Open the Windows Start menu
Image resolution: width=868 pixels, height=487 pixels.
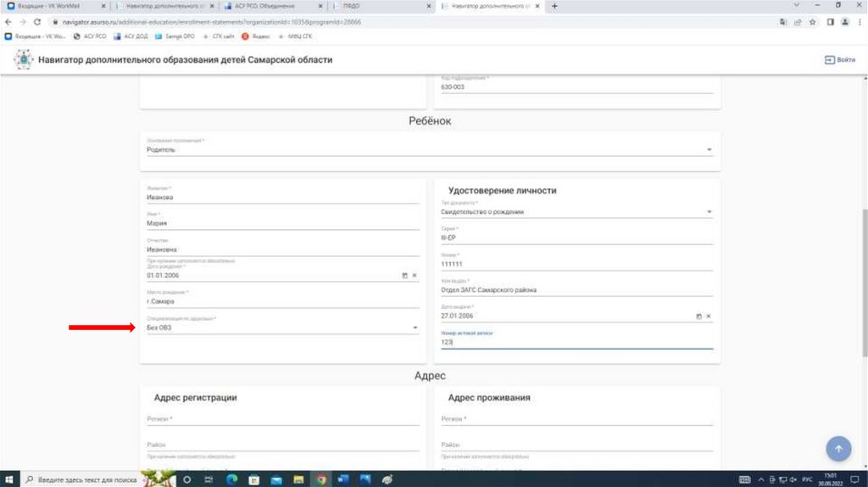click(x=8, y=479)
